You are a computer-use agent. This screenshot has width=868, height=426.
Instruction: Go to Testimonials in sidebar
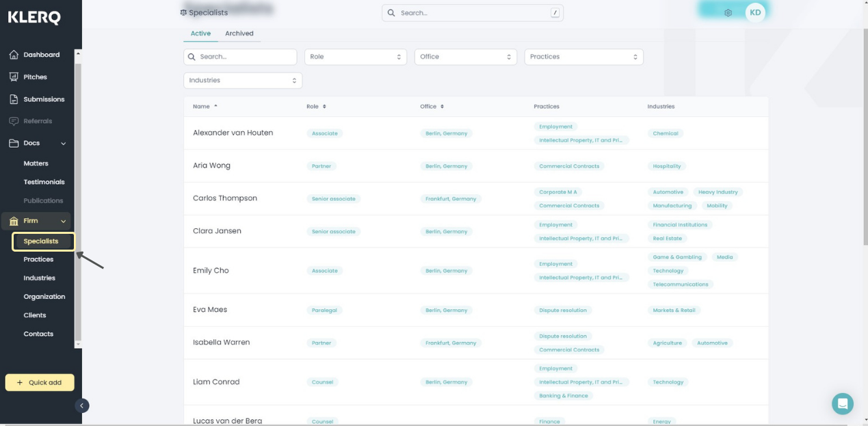tap(44, 182)
